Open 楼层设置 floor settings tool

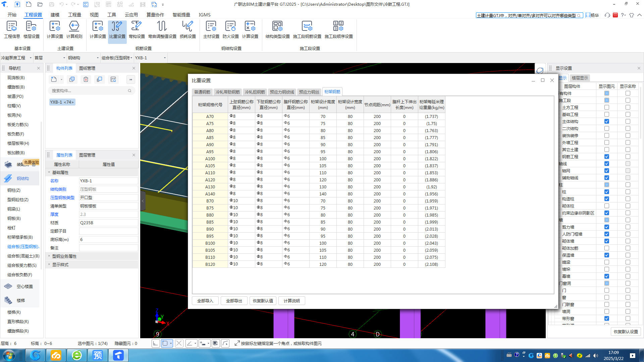[31, 29]
